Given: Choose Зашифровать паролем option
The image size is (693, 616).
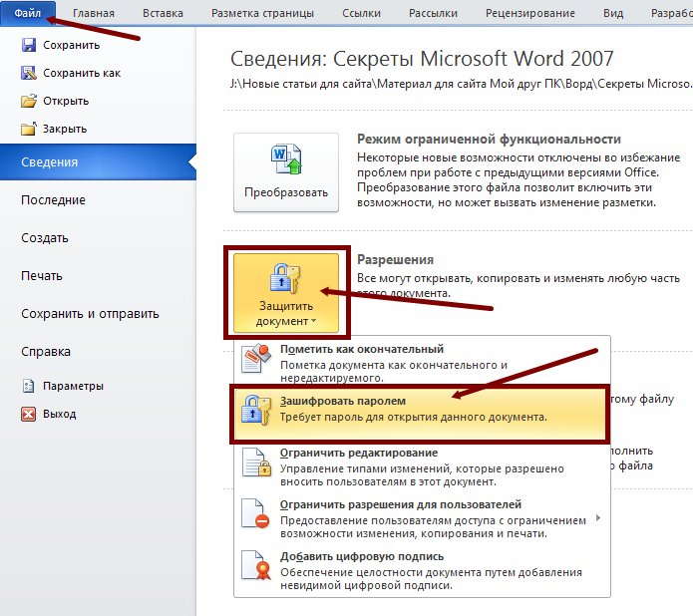Looking at the screenshot, I should tap(420, 414).
